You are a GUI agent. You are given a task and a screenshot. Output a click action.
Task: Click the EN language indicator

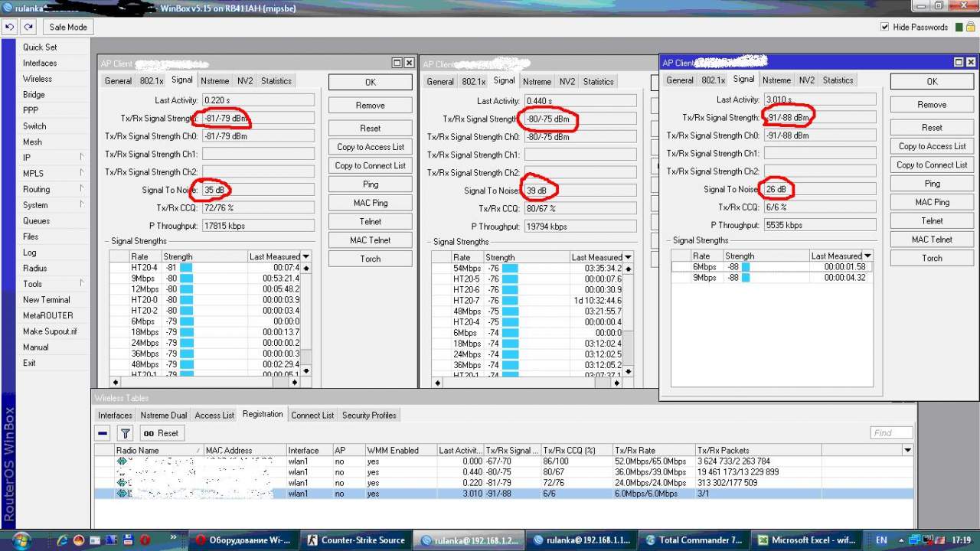tap(881, 540)
